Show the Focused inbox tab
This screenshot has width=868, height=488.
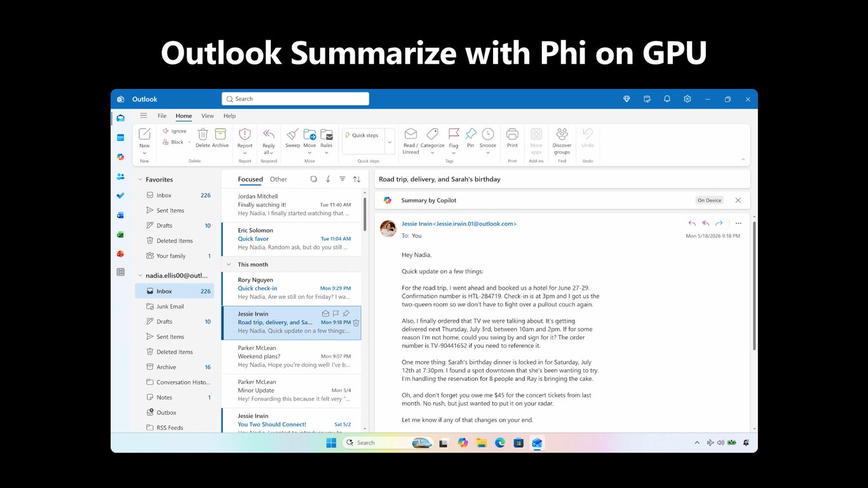pyautogui.click(x=250, y=179)
